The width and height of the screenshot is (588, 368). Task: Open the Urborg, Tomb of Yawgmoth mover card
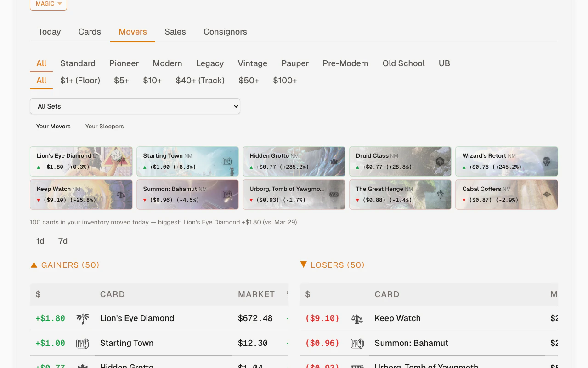pyautogui.click(x=294, y=195)
